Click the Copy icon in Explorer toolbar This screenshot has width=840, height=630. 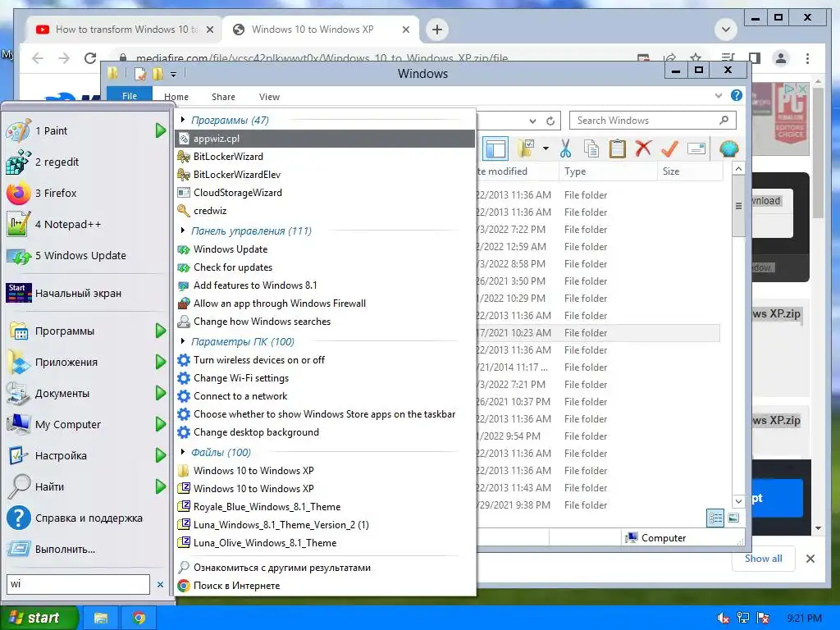[x=591, y=149]
